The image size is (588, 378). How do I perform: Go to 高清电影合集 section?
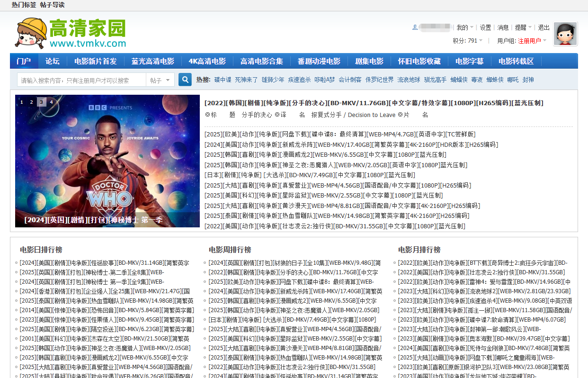pos(262,61)
